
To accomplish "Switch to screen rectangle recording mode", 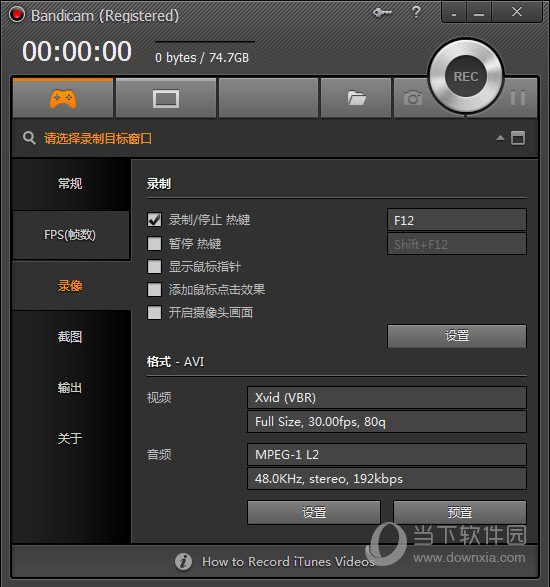I will pos(166,99).
